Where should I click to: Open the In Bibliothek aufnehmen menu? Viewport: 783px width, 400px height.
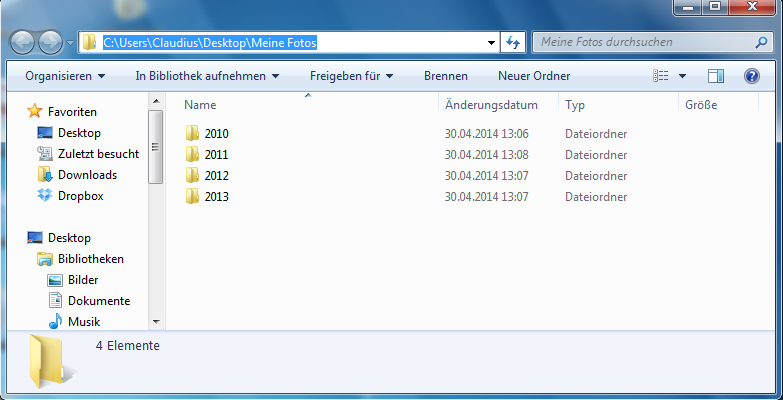click(x=207, y=76)
